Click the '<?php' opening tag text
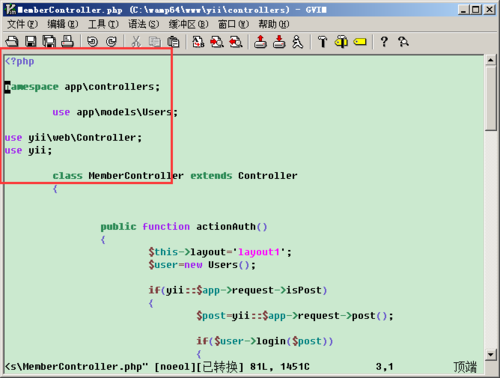500x378 pixels. [x=19, y=61]
